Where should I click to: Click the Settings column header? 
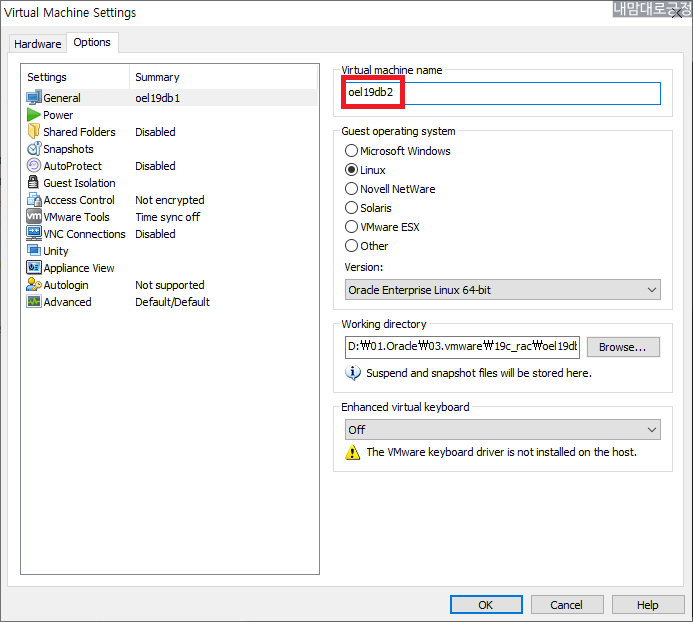(x=47, y=77)
